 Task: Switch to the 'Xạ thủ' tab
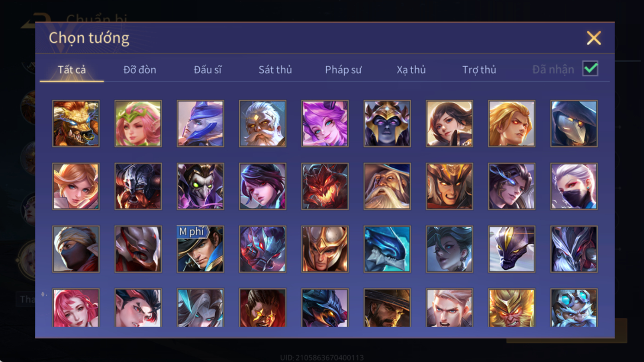coord(411,70)
